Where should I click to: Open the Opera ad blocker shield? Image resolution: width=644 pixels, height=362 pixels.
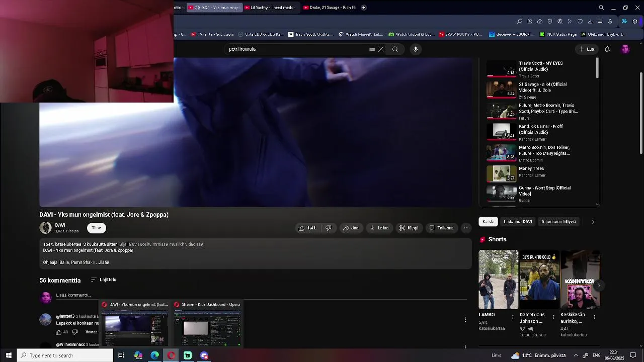click(550, 21)
